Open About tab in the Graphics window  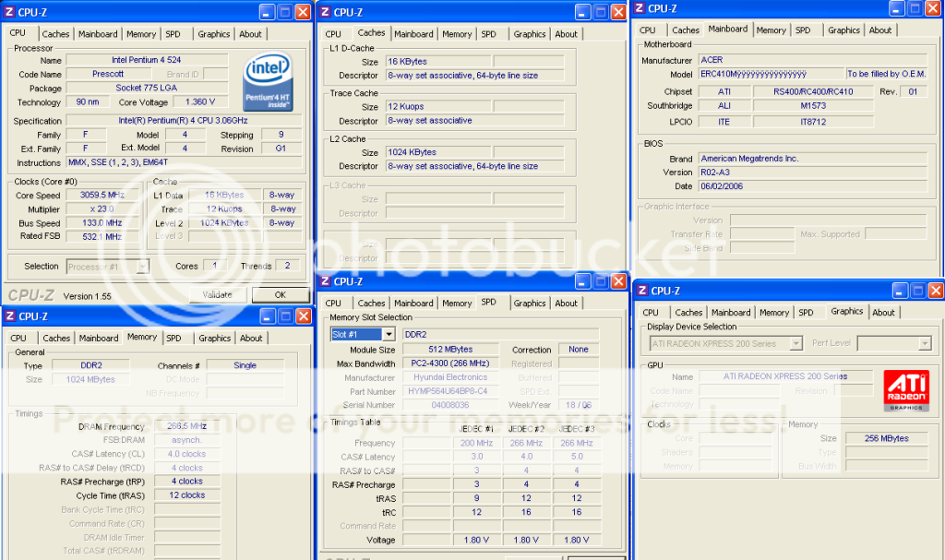pyautogui.click(x=883, y=312)
